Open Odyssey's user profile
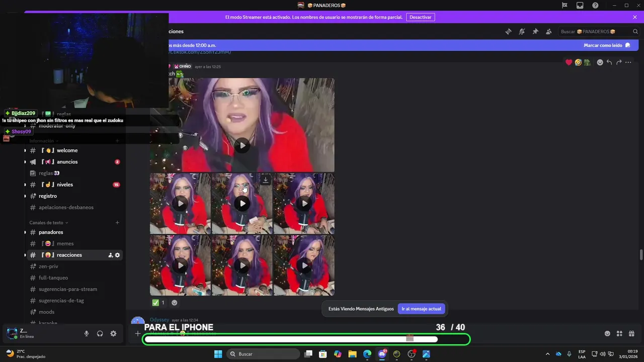This screenshot has width=644, height=362. [159, 320]
